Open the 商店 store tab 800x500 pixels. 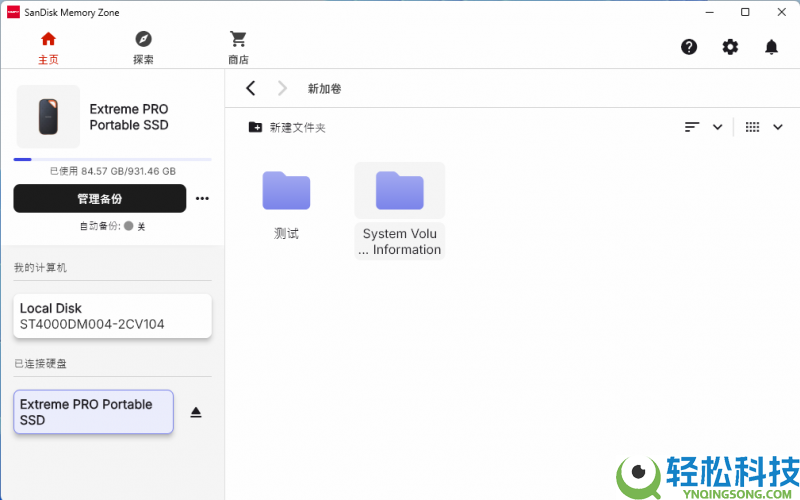(x=238, y=47)
